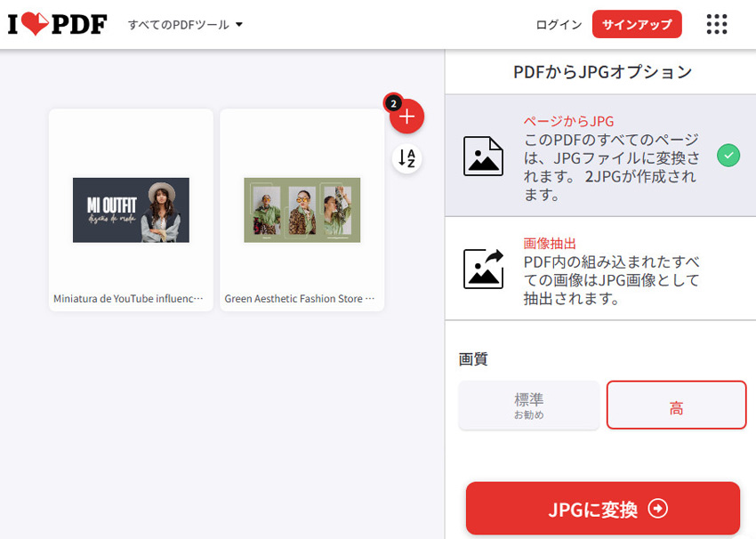Select 標準 quality option
Viewport: 756px width, 539px height.
[x=528, y=406]
